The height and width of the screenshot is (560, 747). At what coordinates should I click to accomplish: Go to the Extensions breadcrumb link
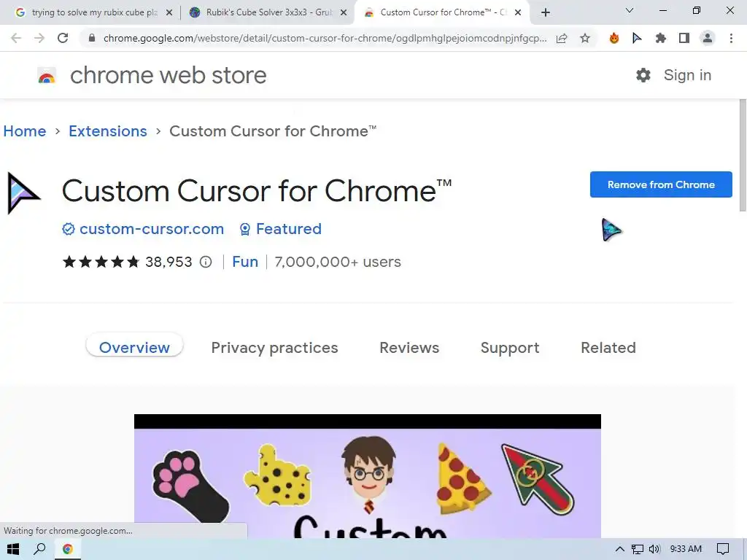(108, 131)
